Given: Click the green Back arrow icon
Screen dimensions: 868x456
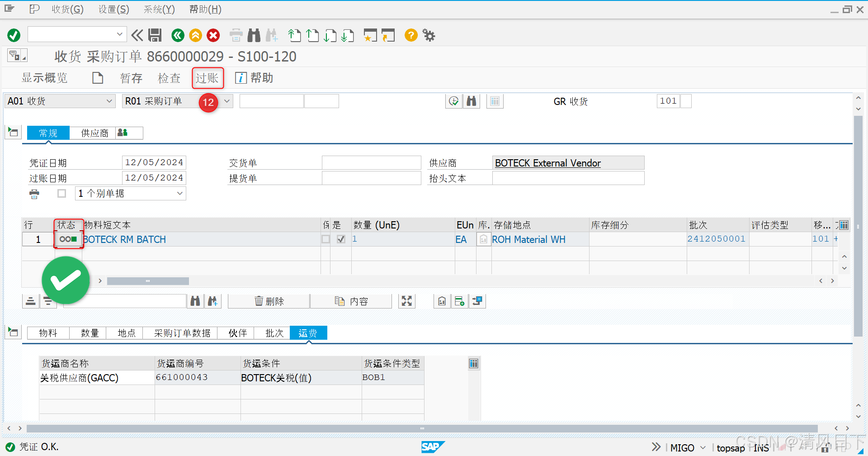Looking at the screenshot, I should (178, 35).
